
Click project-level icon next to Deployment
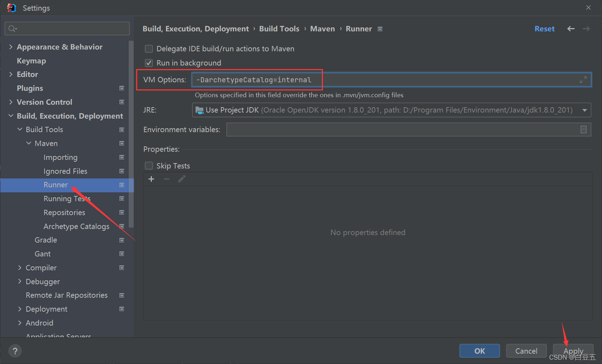[122, 309]
